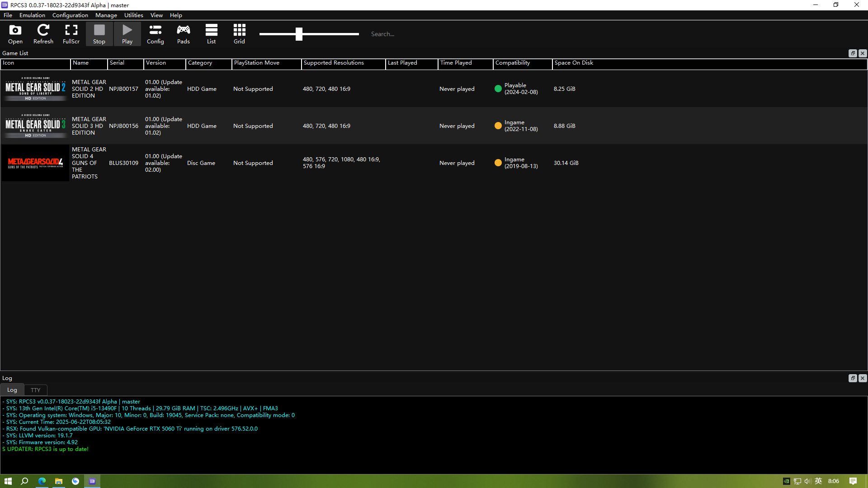Open the Manage menu
This screenshot has height=488, width=868.
pyautogui.click(x=106, y=15)
